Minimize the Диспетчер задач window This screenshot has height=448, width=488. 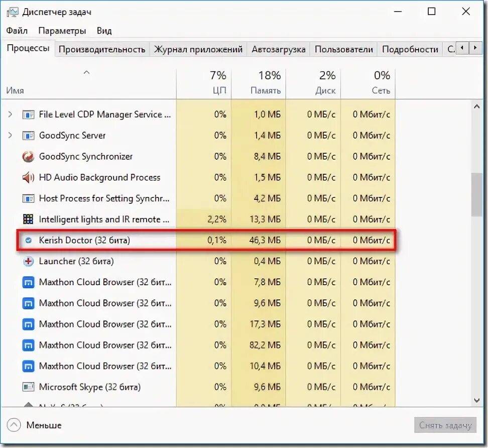(x=398, y=12)
